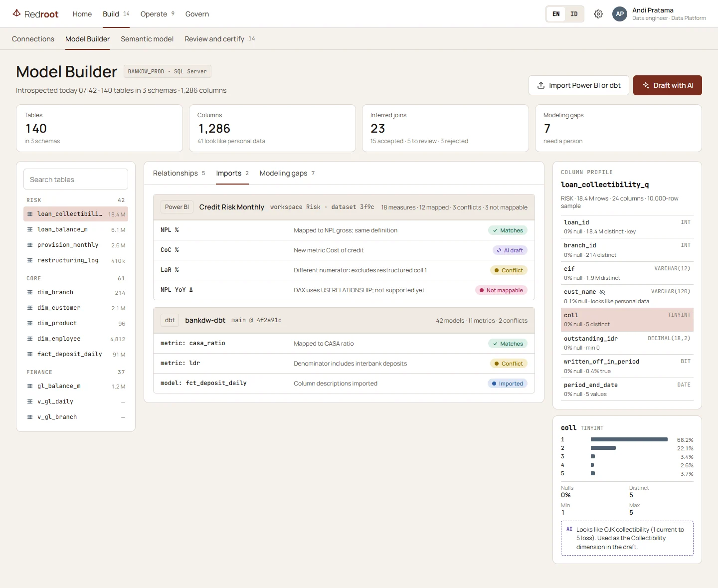This screenshot has width=718, height=588.
Task: Click table icon beside dim_product
Action: [30, 323]
